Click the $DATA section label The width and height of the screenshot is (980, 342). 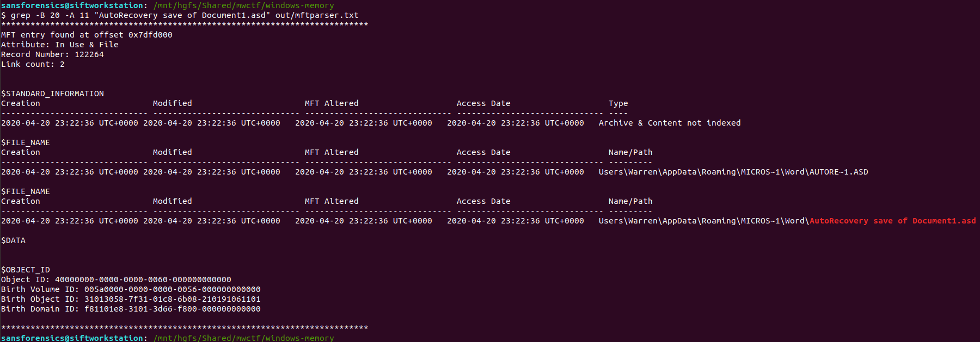pyautogui.click(x=13, y=240)
